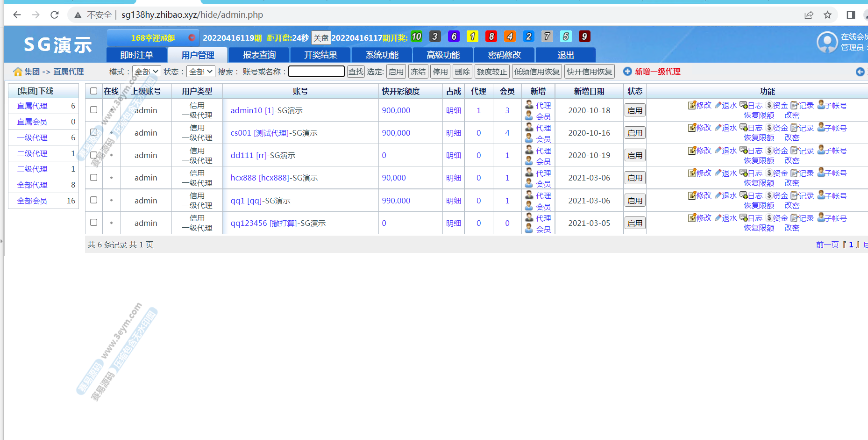Open the 开奖结果 tab
This screenshot has height=440, width=868.
click(x=320, y=55)
